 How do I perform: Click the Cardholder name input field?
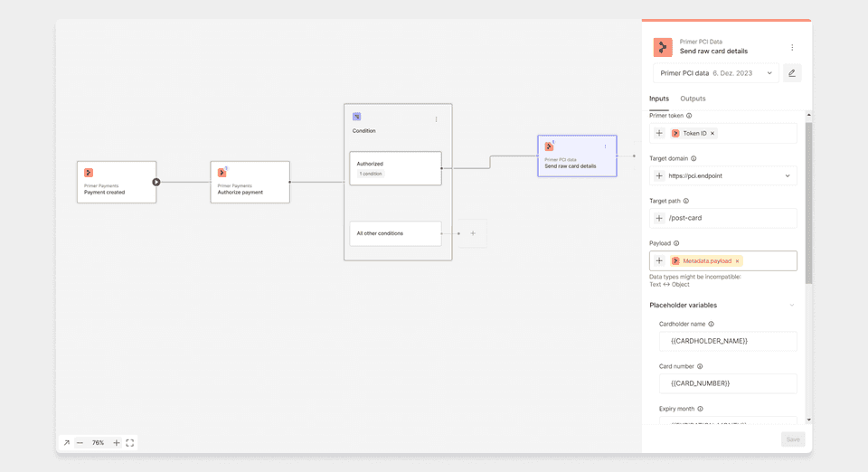click(x=728, y=342)
